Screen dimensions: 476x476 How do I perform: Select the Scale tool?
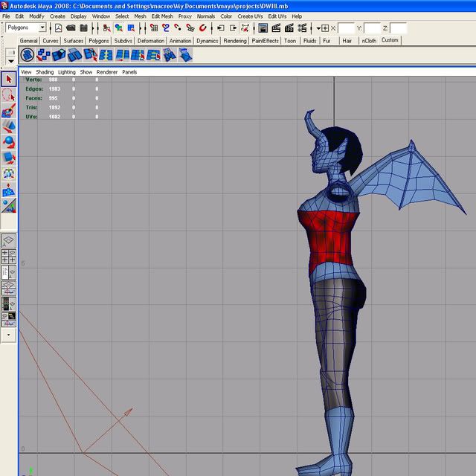tap(9, 158)
